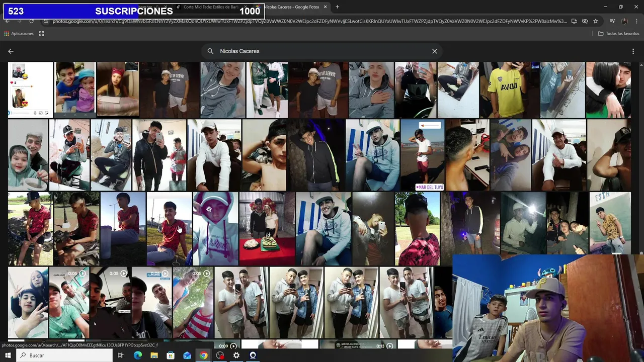
Task: Click the search field containing Nicolas Caceres
Action: pyautogui.click(x=322, y=51)
